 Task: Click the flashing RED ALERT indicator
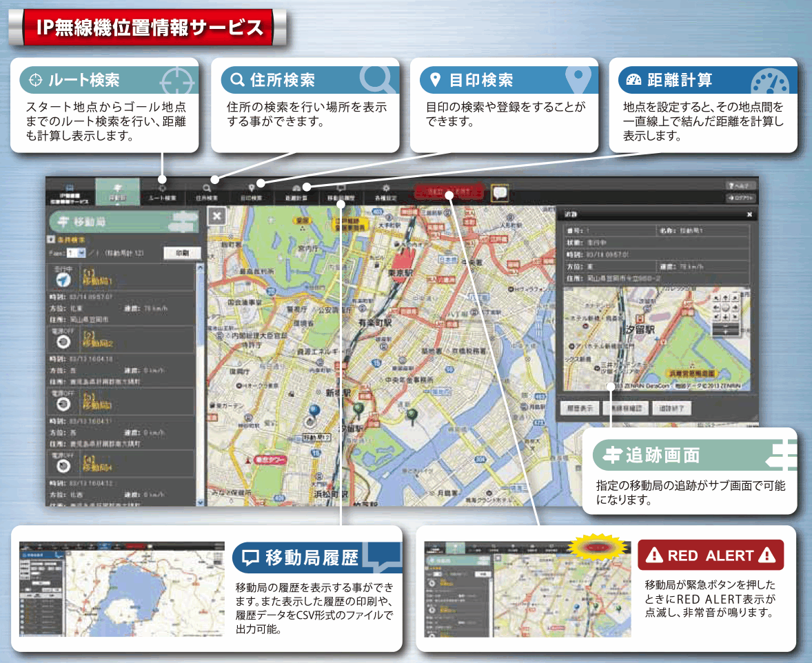(444, 191)
